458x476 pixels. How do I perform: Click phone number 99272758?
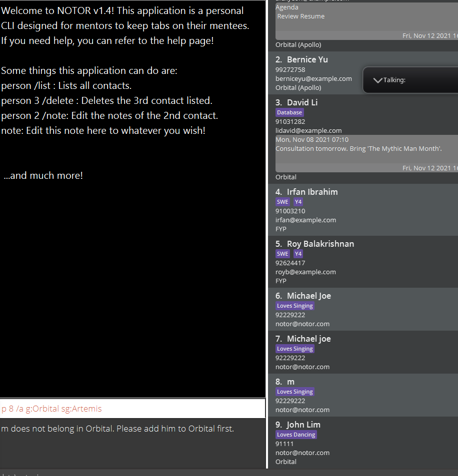[x=290, y=70]
